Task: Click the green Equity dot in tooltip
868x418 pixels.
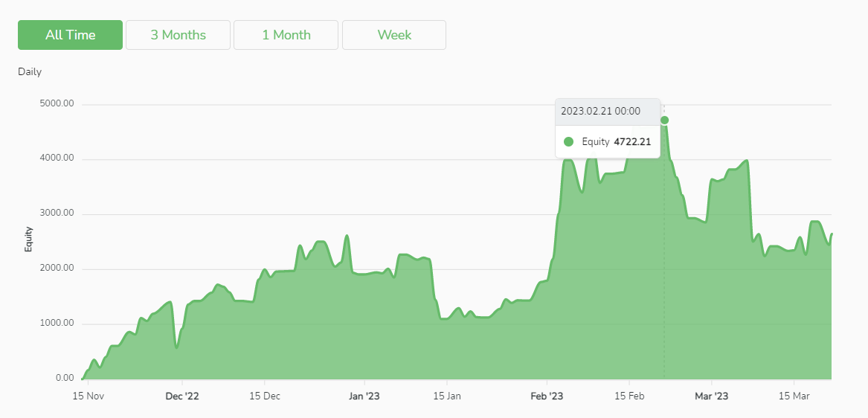Action: tap(569, 141)
